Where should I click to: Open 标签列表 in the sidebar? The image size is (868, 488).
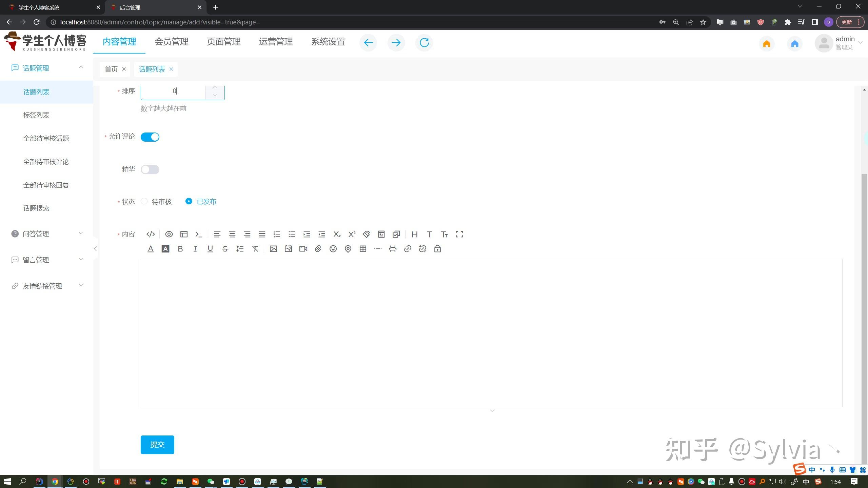coord(36,115)
